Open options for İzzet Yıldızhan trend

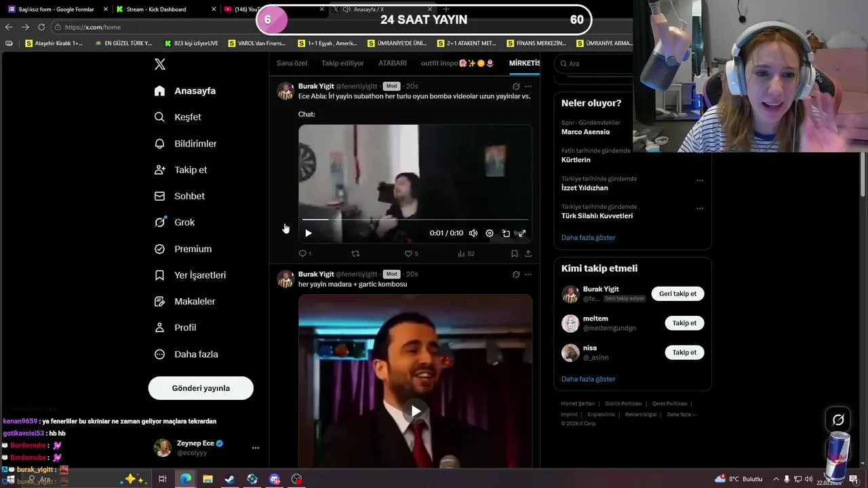point(700,180)
